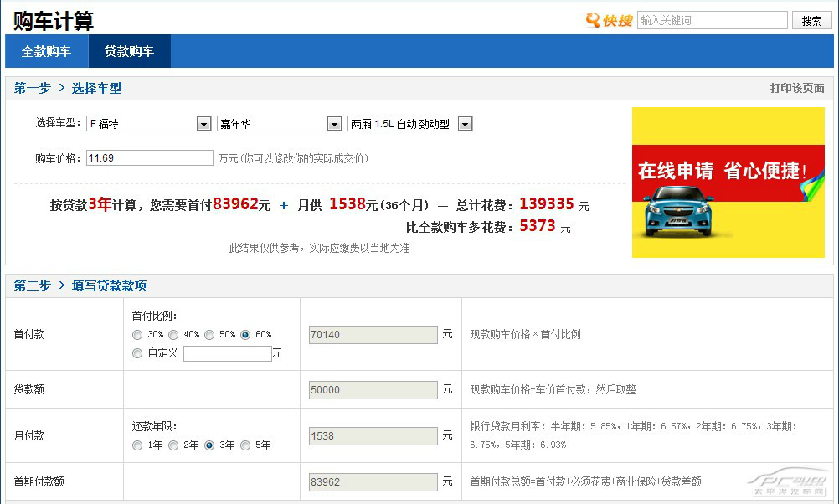Screen dimensions: 839x504
Task: Switch to the 全款购车 tab
Action: click(x=46, y=51)
